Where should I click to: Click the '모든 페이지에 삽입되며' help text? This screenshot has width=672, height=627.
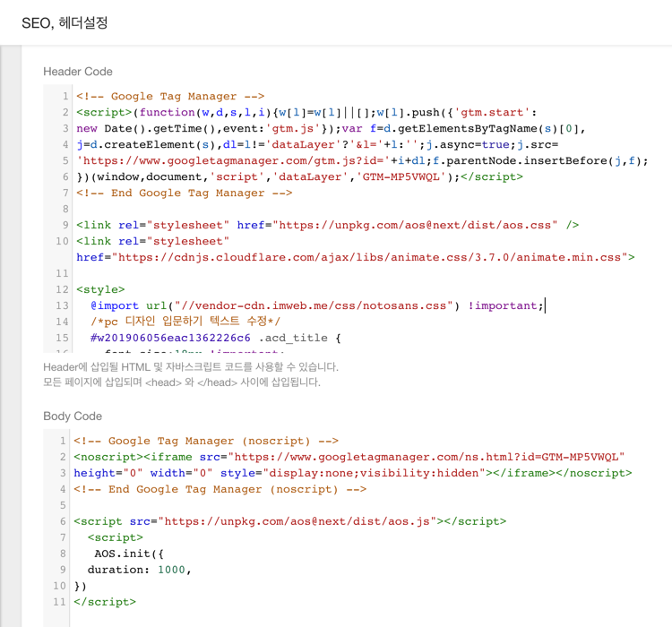point(182,382)
